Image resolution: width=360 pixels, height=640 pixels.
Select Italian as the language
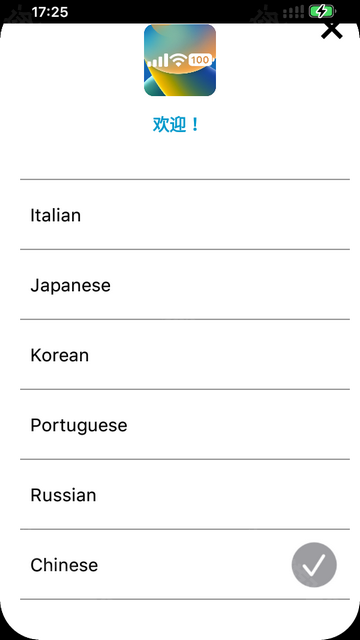click(185, 215)
